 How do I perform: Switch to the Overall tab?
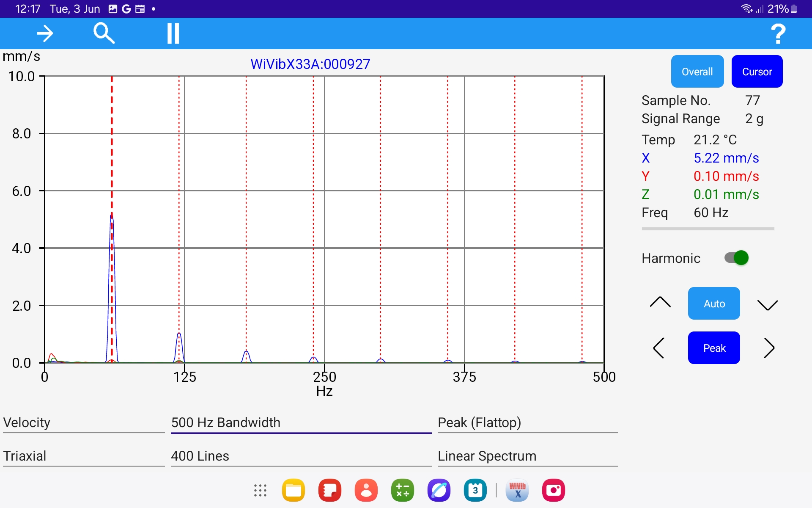(x=697, y=72)
